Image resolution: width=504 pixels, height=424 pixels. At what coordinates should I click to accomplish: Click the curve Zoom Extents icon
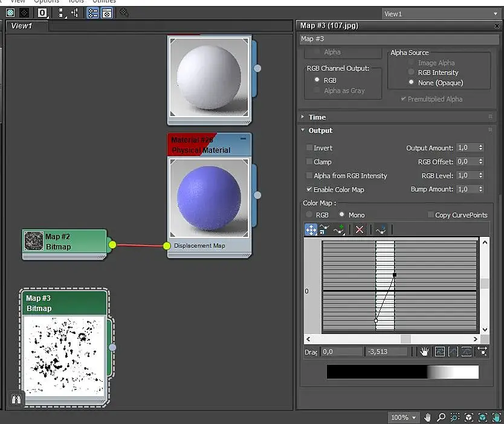(x=439, y=352)
